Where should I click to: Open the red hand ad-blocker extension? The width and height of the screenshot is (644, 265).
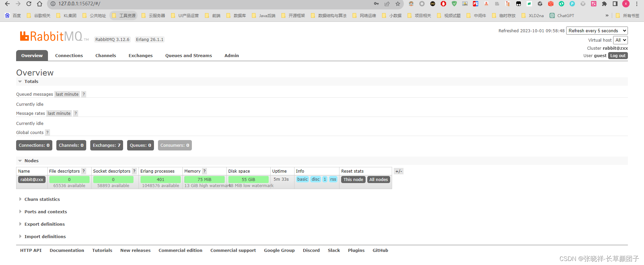point(443,4)
